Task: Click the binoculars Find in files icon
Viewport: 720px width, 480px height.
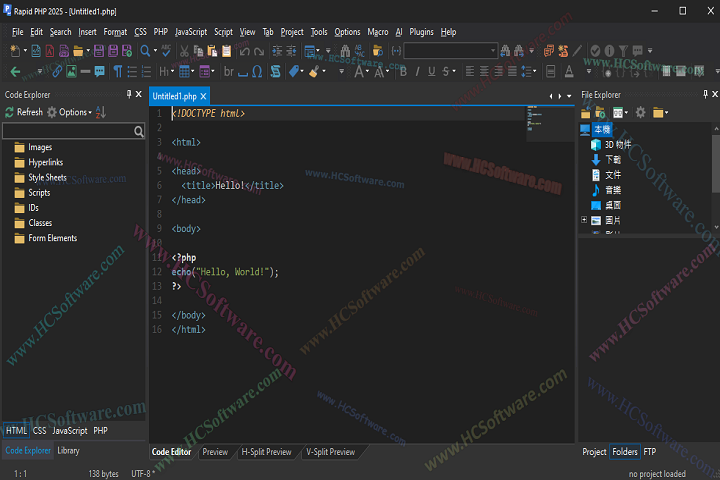Action: click(345, 51)
